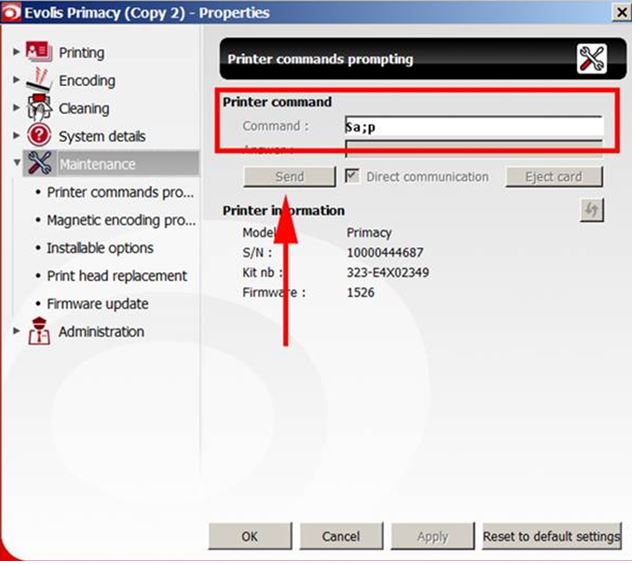Screen dimensions: 634x564
Task: Click the Encoding category icon
Action: point(39,80)
